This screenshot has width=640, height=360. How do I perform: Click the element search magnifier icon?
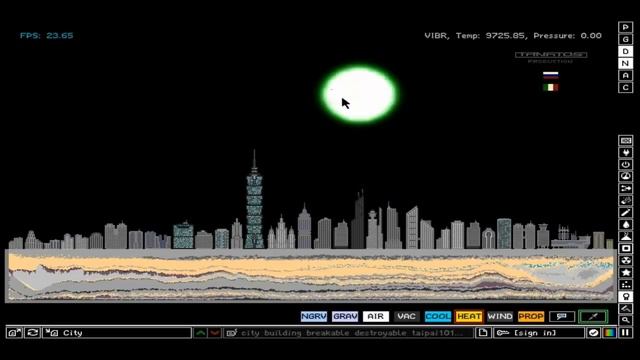click(x=625, y=320)
